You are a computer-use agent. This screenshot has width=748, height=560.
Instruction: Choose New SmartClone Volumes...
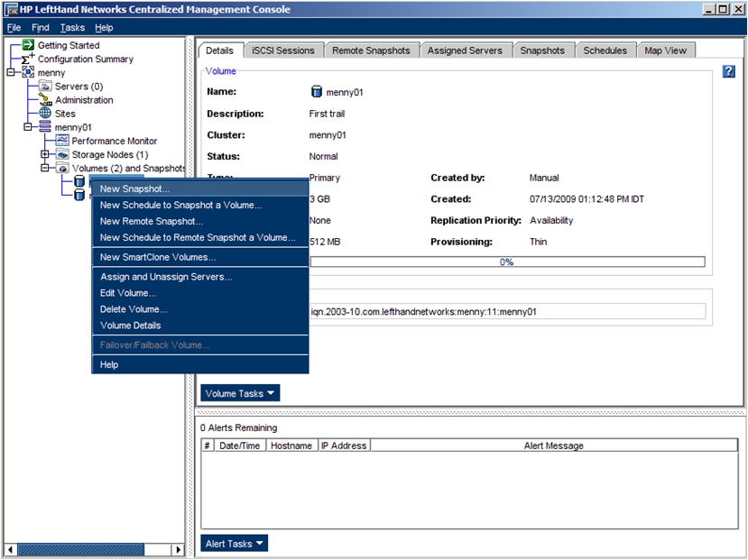point(200,257)
